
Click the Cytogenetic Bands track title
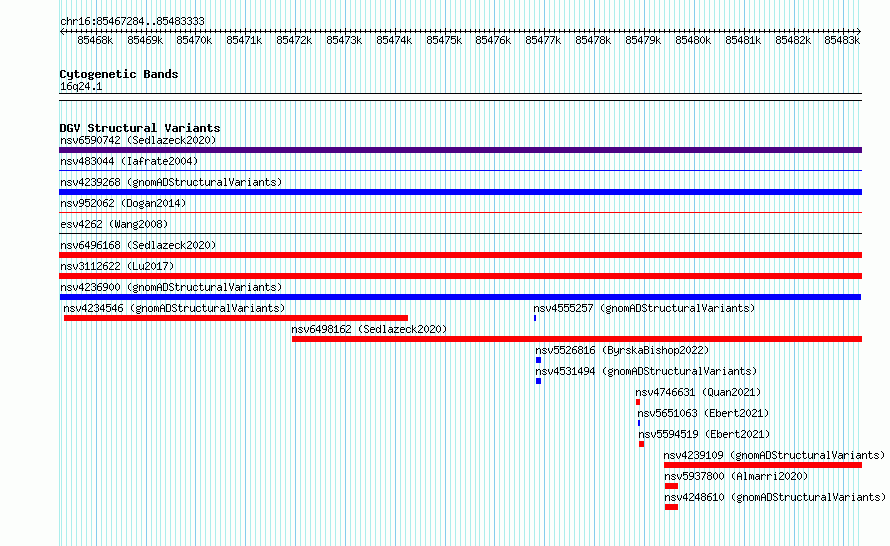point(119,74)
